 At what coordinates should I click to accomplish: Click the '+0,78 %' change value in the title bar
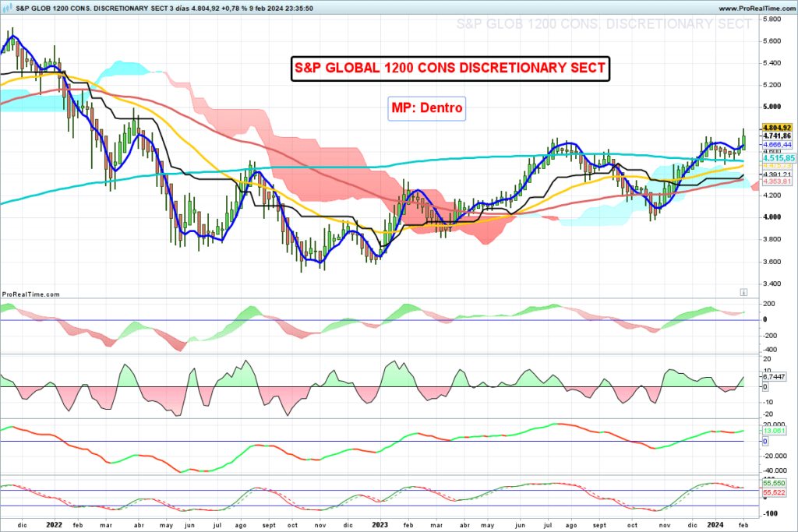pos(235,9)
